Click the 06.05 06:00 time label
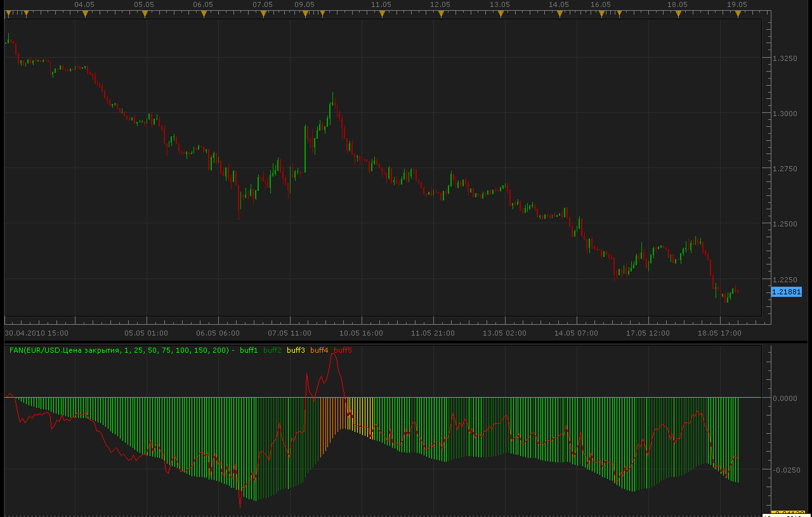Screen dimensions: 812x517 pyautogui.click(x=218, y=332)
